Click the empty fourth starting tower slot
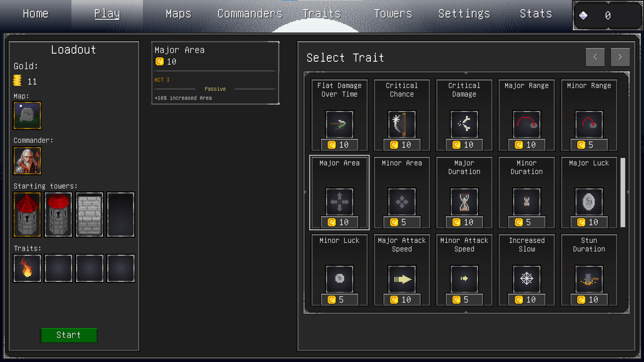644x362 pixels. tap(121, 215)
